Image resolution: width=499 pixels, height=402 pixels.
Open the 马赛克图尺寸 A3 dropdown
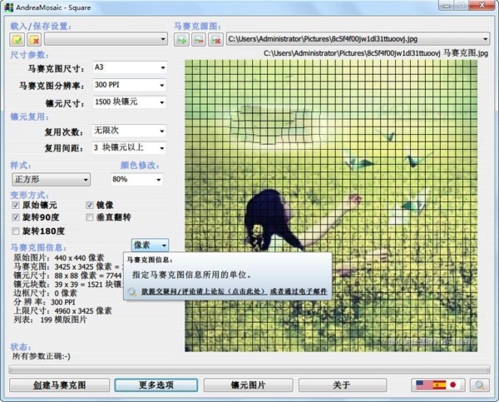(x=130, y=67)
